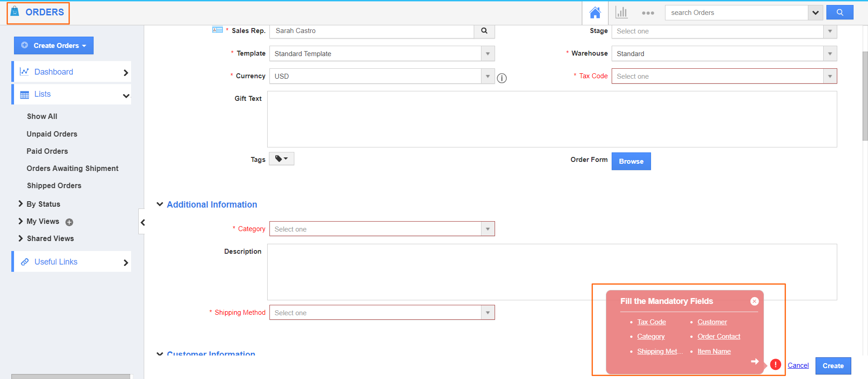Viewport: 868px width, 379px height.
Task: Click the Cancel link
Action: click(798, 365)
